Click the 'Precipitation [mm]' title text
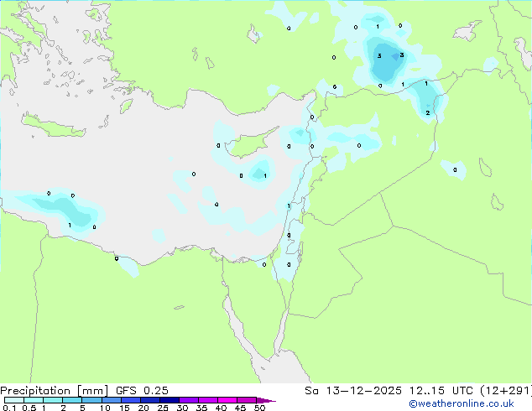Image resolution: width=532 pixels, height=411 pixels. coord(55,391)
